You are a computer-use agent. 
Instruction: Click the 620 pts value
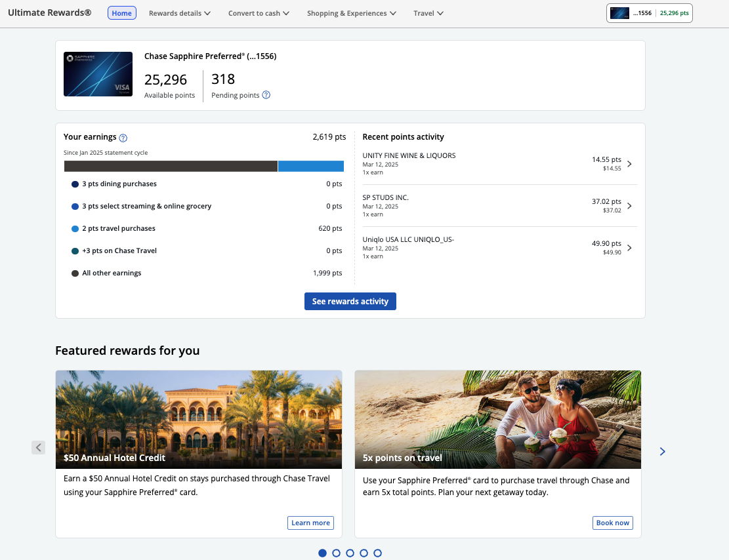330,229
